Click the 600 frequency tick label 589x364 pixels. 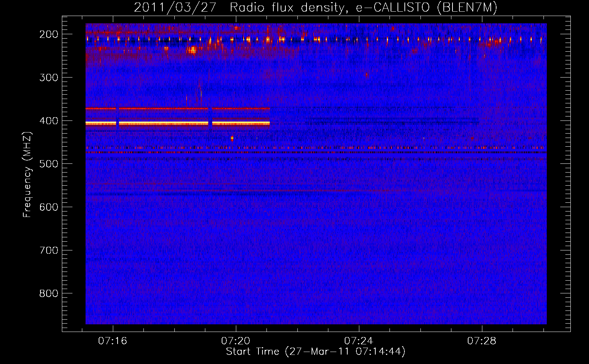click(x=49, y=207)
